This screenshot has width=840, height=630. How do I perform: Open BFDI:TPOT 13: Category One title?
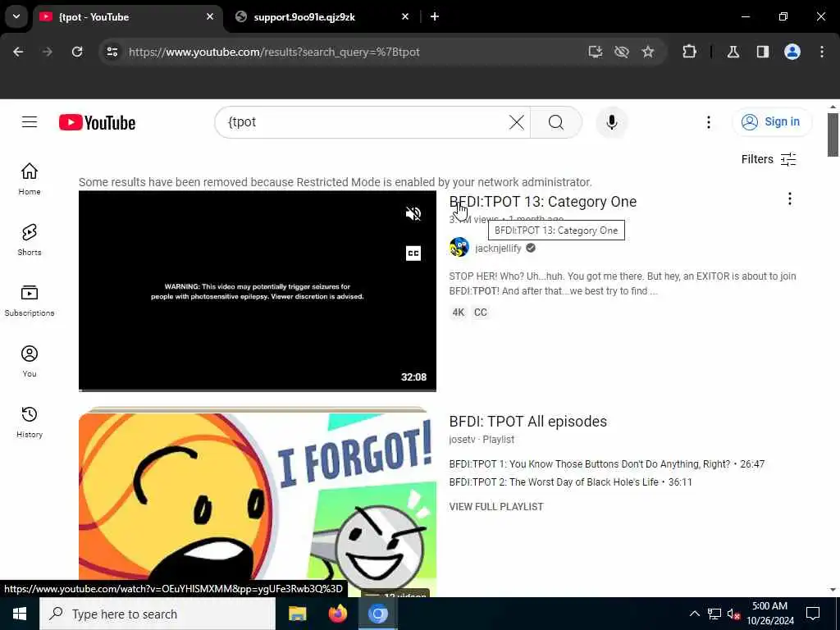pyautogui.click(x=543, y=202)
